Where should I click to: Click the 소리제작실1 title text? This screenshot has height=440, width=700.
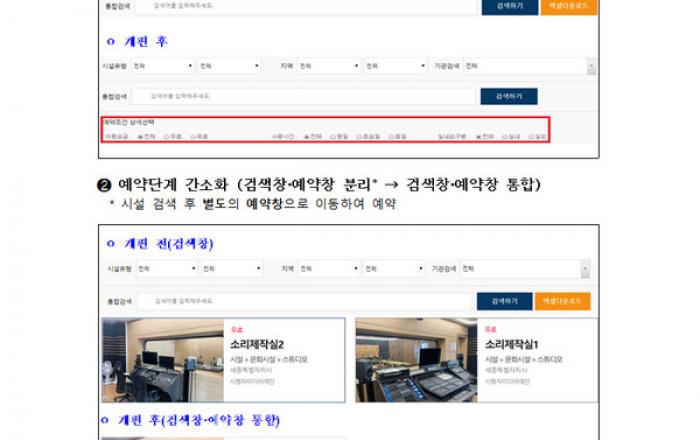(512, 345)
